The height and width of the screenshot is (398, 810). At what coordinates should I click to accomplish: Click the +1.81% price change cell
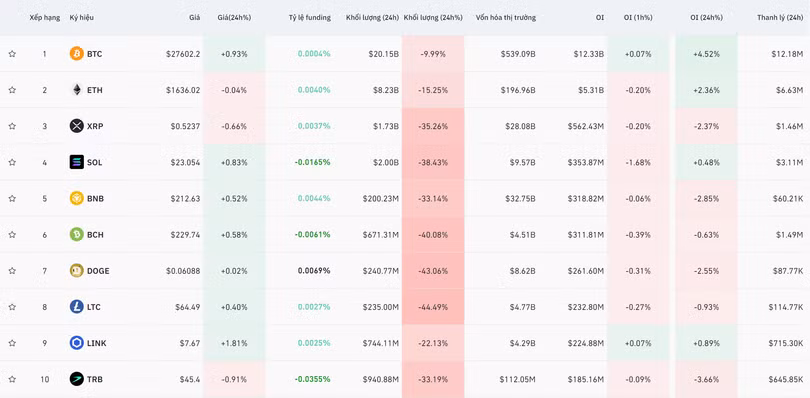pyautogui.click(x=234, y=343)
